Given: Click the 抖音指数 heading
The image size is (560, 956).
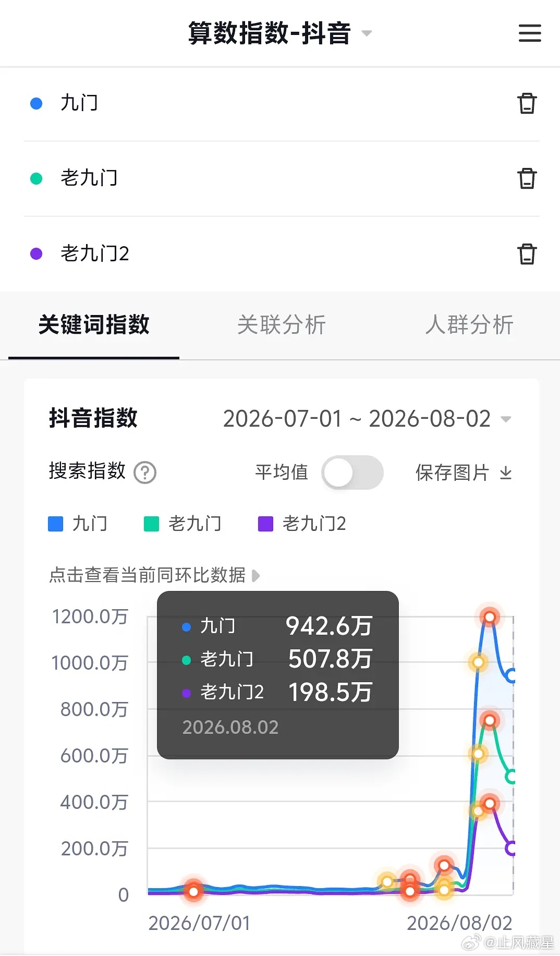Looking at the screenshot, I should pyautogui.click(x=93, y=418).
